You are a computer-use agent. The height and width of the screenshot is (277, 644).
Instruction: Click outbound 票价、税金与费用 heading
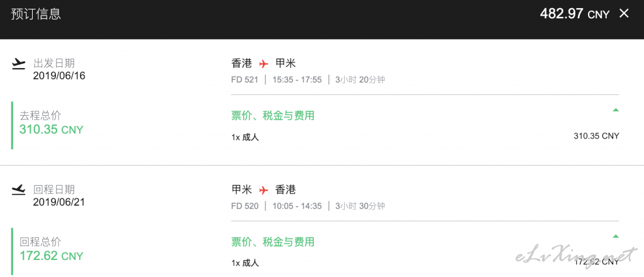(273, 115)
